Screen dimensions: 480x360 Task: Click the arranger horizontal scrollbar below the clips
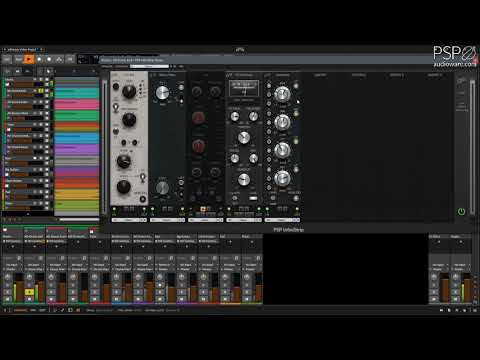click(x=79, y=219)
